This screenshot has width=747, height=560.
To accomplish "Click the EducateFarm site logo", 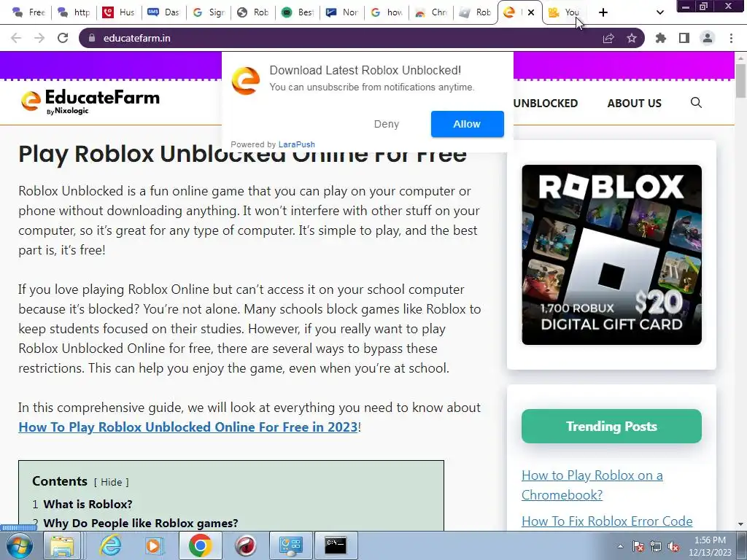I will point(90,102).
